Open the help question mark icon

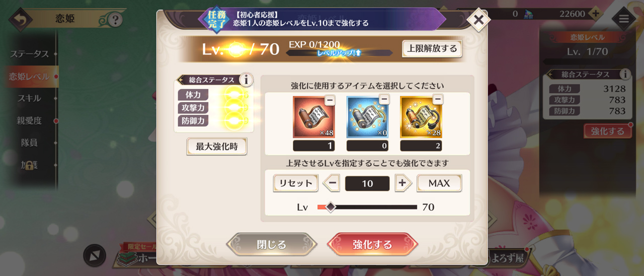click(x=115, y=20)
